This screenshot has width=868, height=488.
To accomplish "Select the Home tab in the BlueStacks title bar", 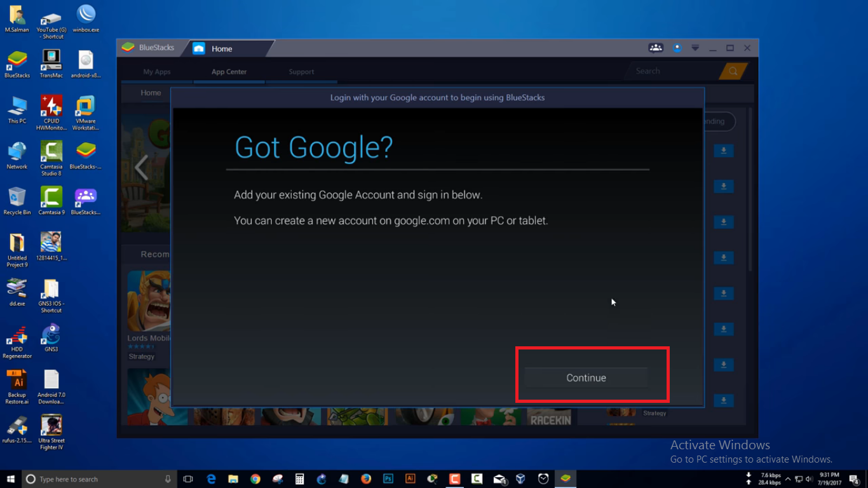I will pos(222,49).
